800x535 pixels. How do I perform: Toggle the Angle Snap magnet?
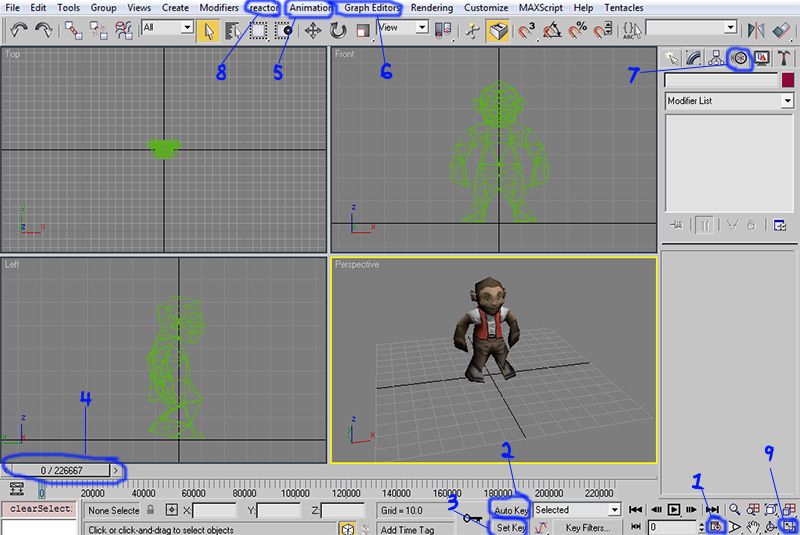(x=552, y=31)
